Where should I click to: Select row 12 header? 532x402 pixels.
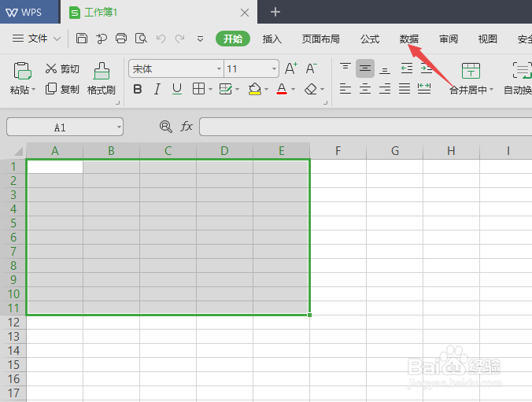(x=13, y=322)
